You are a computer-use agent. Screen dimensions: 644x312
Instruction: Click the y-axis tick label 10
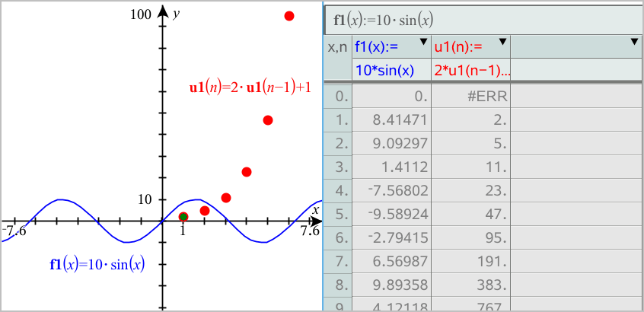click(144, 199)
